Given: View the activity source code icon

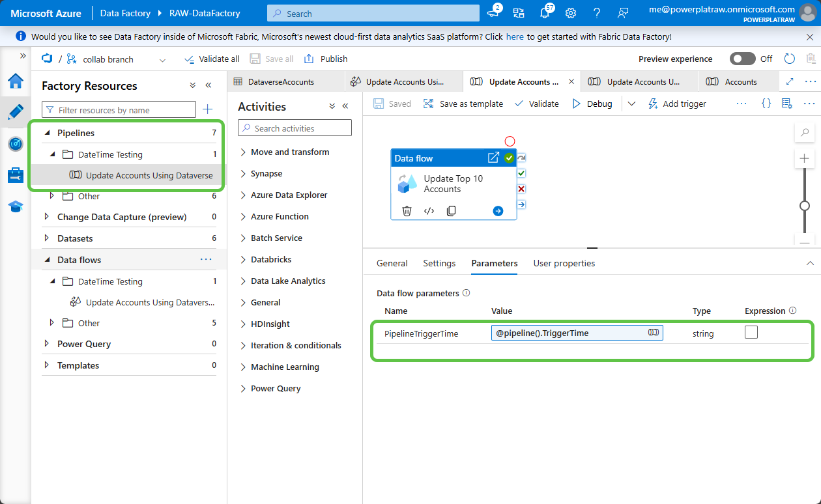Looking at the screenshot, I should tap(429, 211).
